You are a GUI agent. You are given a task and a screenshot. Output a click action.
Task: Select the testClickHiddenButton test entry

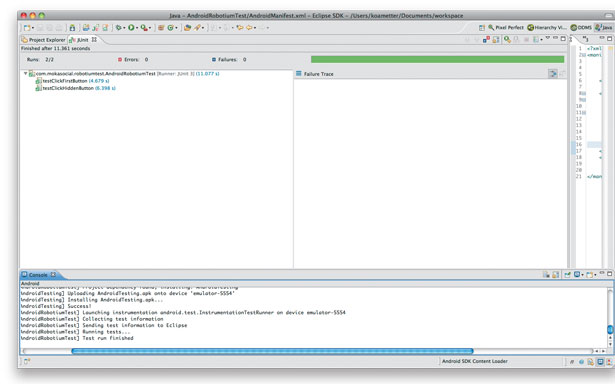[75, 88]
